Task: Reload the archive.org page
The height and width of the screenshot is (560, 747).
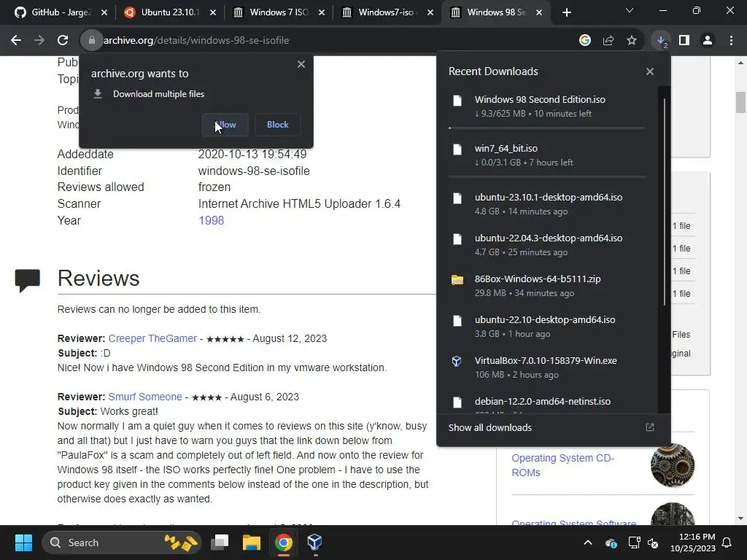Action: tap(63, 41)
